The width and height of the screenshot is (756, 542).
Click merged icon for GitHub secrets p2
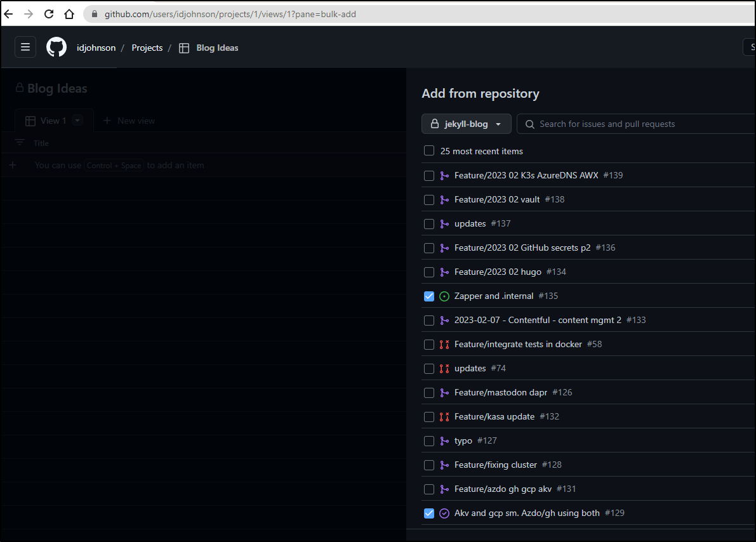[444, 248]
